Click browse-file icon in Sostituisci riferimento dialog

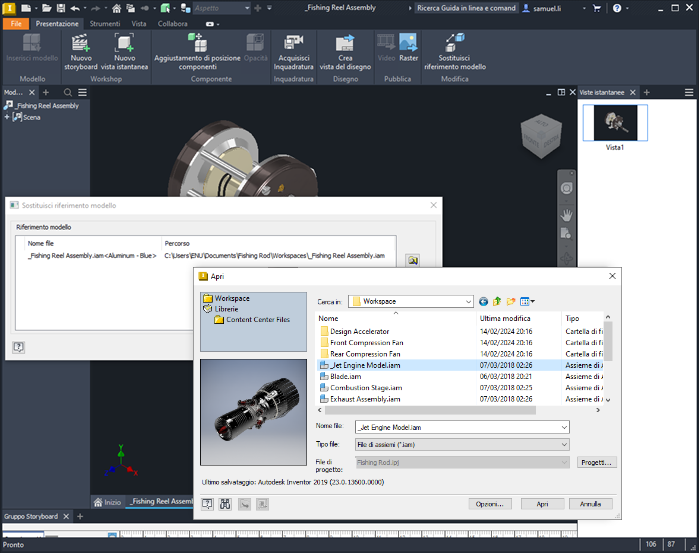point(413,260)
